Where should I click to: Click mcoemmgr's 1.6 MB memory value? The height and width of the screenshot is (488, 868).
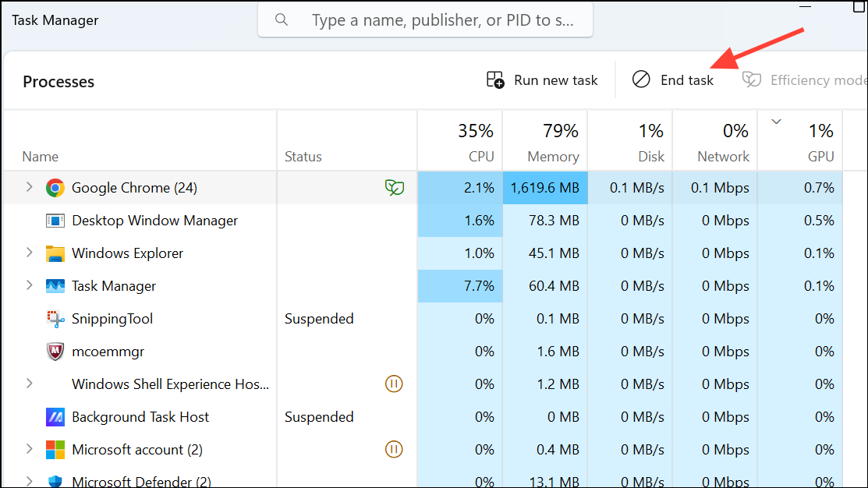click(558, 352)
